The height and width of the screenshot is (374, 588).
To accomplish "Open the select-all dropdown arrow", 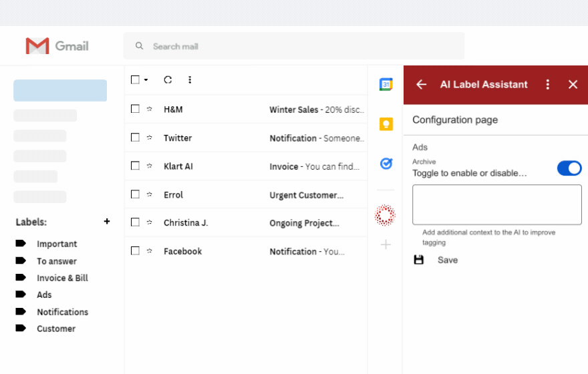I will point(146,79).
